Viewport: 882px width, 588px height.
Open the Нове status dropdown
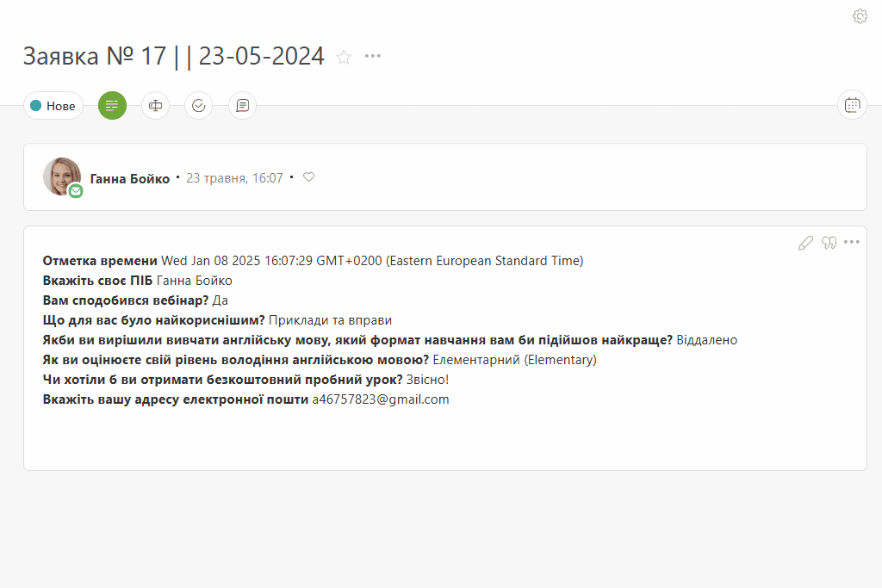(x=53, y=106)
